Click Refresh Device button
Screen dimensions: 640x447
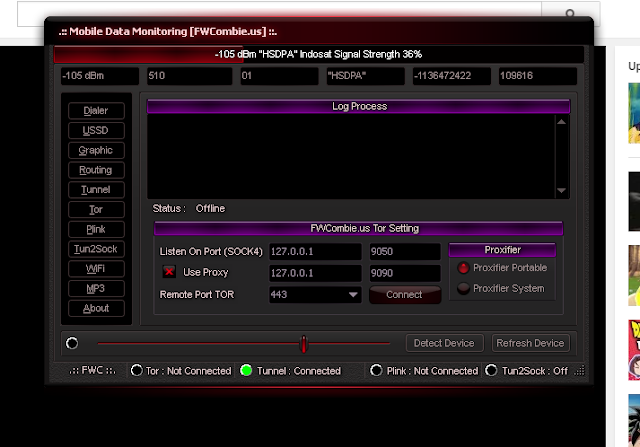pyautogui.click(x=530, y=343)
